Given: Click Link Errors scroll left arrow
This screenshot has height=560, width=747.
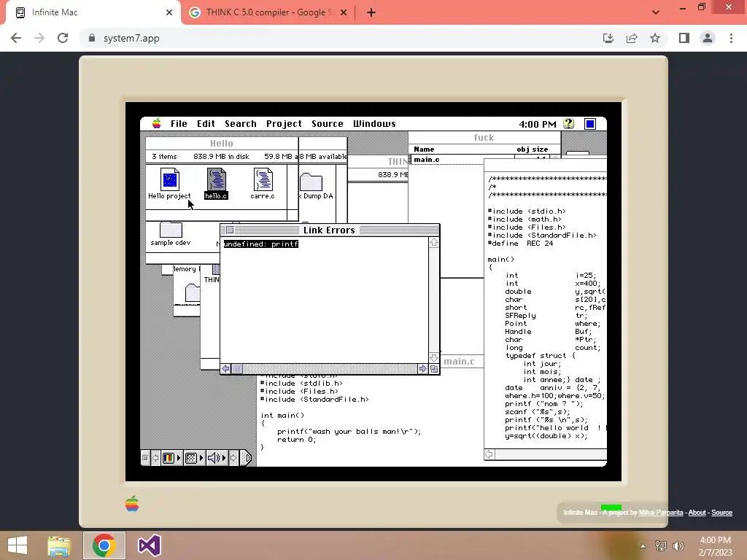Looking at the screenshot, I should coord(226,368).
